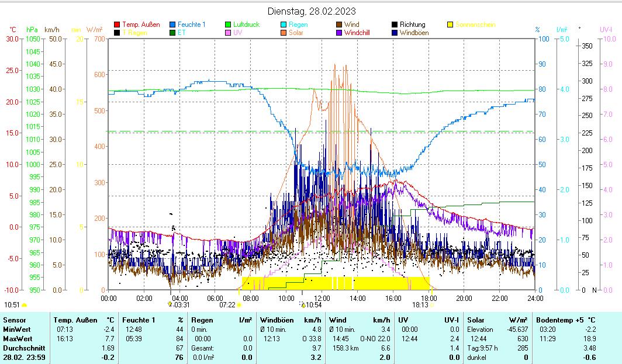Click the 'UV-I' axis unit label at top right
The height and width of the screenshot is (364, 622).
click(x=606, y=30)
